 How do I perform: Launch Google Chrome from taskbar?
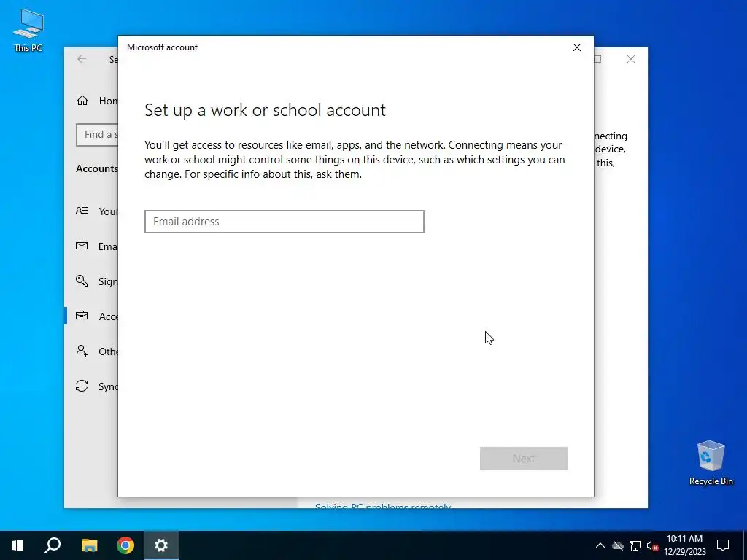[x=125, y=545]
